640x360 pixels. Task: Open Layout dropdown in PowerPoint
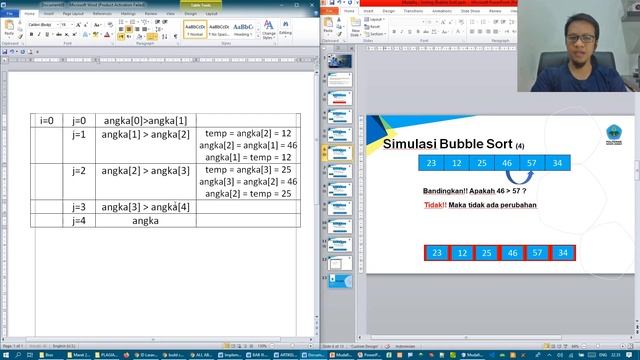tap(375, 19)
